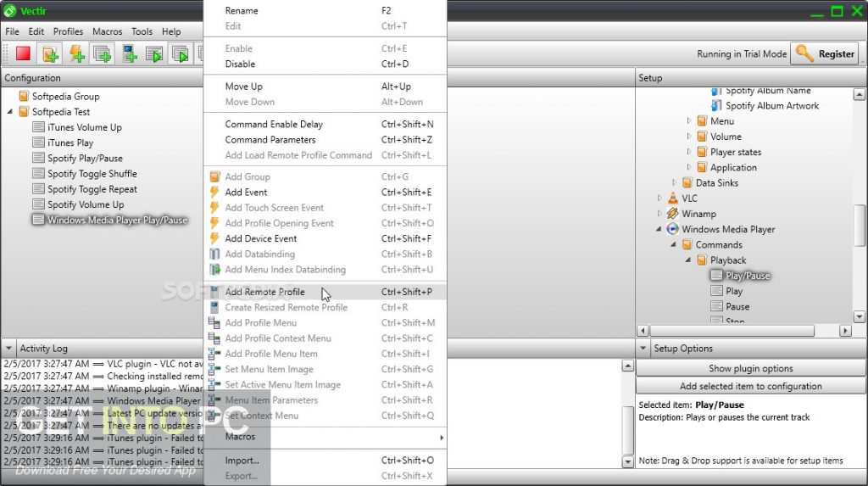Expand the Menu node in Setup tree
The image size is (868, 486).
(x=688, y=120)
